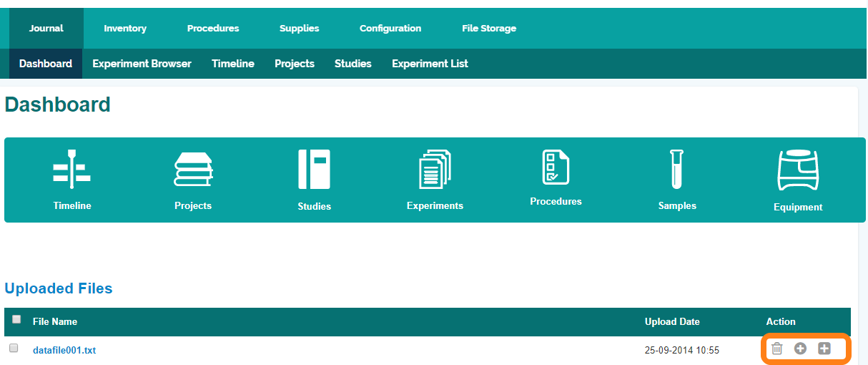Delete datafile001.txt using trash icon
This screenshot has height=365, width=868.
[777, 349]
